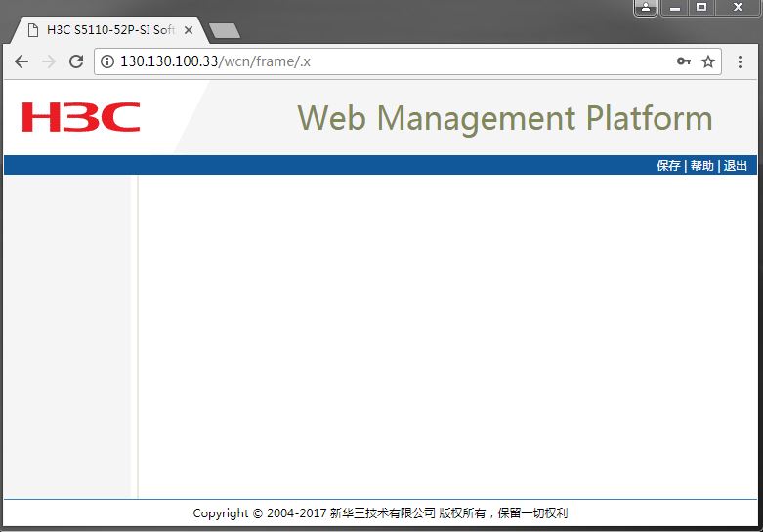Minimize the browser window
This screenshot has width=763, height=532.
pyautogui.click(x=674, y=8)
